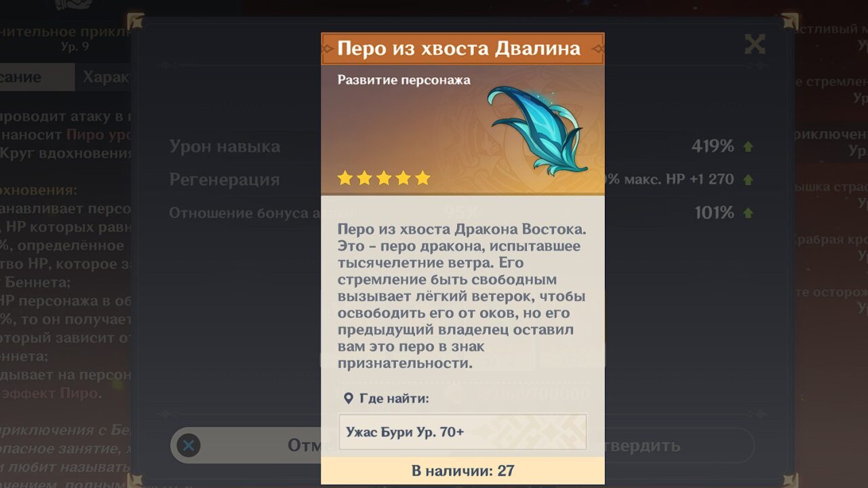
Task: Open the Ужас Бури Ур. 70+ source entry
Action: click(x=462, y=432)
